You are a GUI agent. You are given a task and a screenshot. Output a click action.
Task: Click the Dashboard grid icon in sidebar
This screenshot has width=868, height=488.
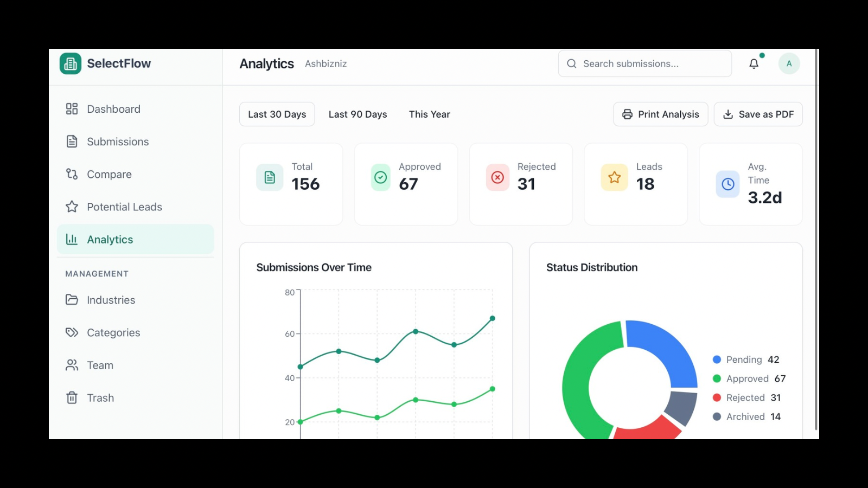pos(72,108)
